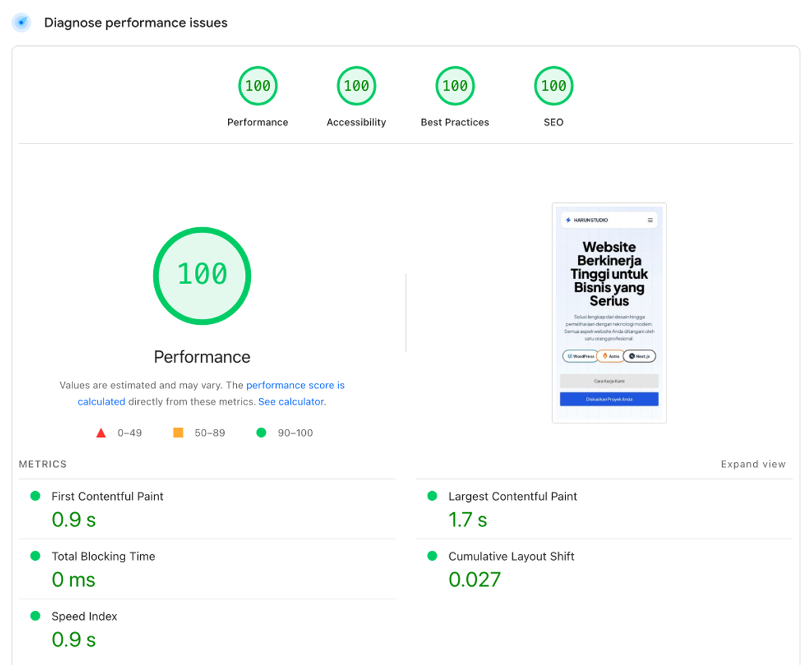Expand the Largest Contentful Paint metric
This screenshot has height=665, width=812.
512,497
